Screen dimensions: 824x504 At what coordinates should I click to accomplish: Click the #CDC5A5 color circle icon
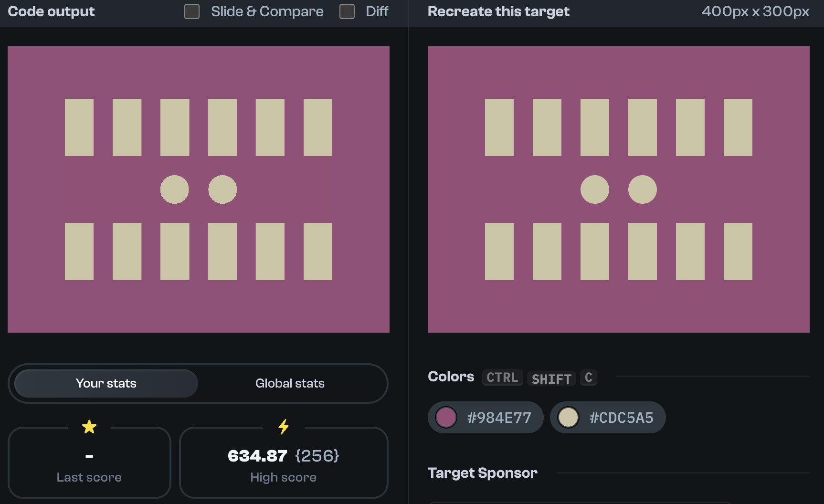pos(570,417)
